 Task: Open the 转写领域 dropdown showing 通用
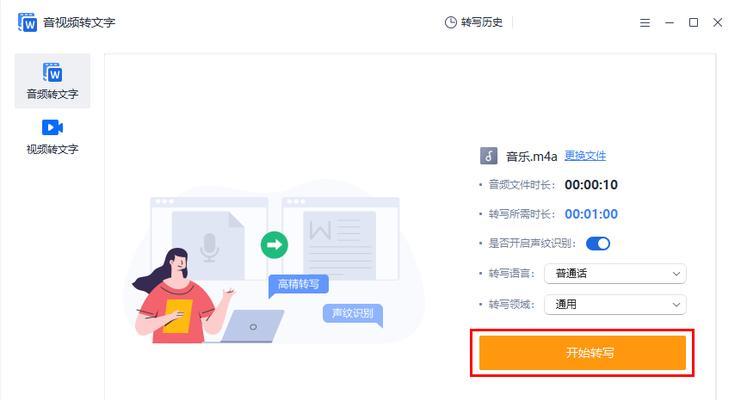pos(615,304)
